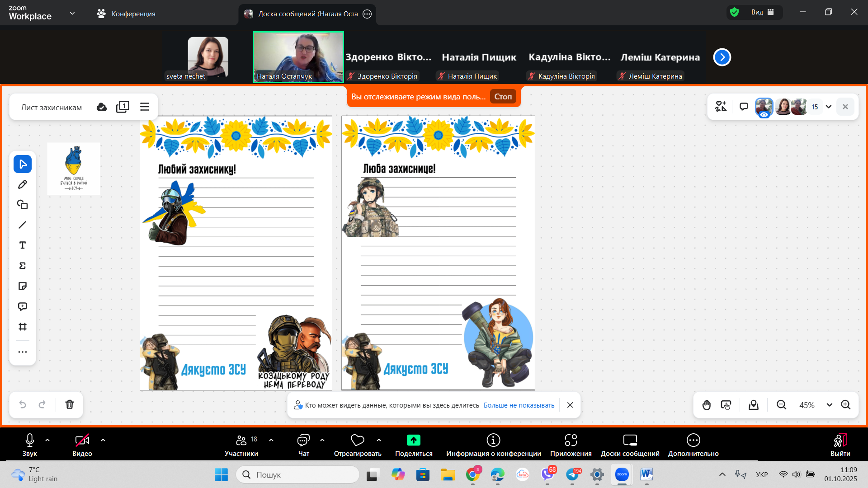Select the frame tool
Screen dimensions: 868x488
click(x=23, y=327)
